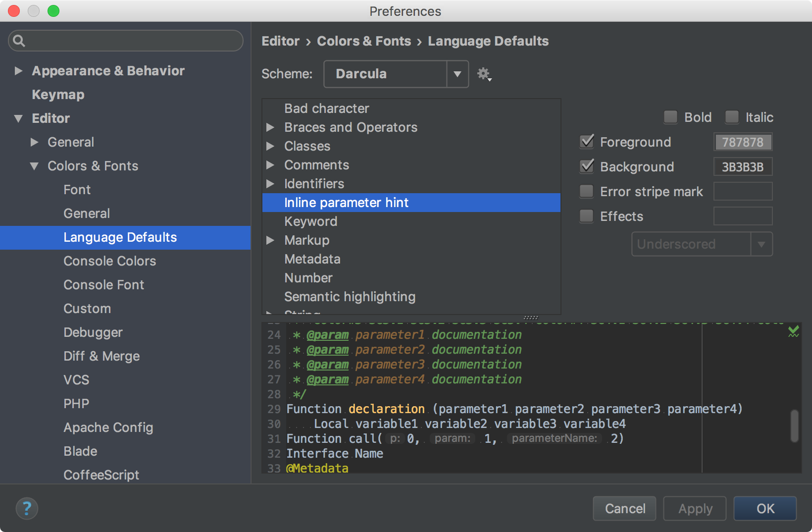Click the Cancel button
The image size is (812, 532).
tap(624, 508)
